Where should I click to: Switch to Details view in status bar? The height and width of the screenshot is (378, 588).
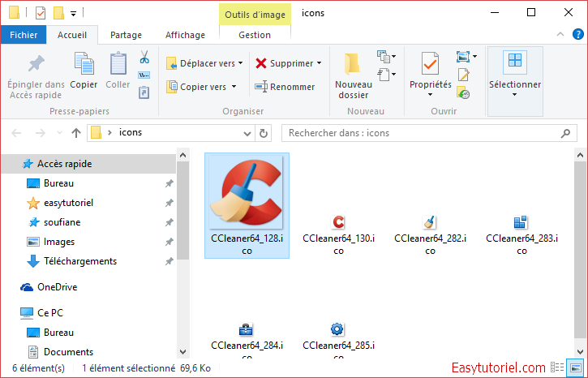557,367
